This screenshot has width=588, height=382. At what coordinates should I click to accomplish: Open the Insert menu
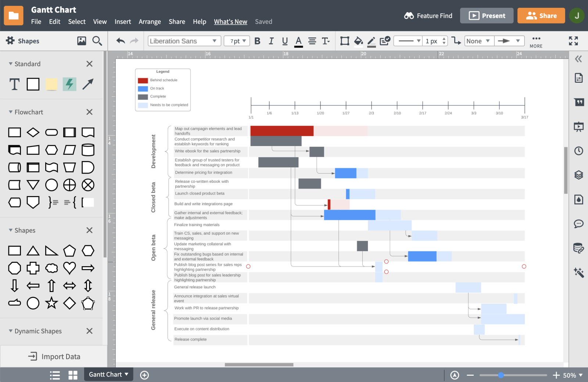122,22
